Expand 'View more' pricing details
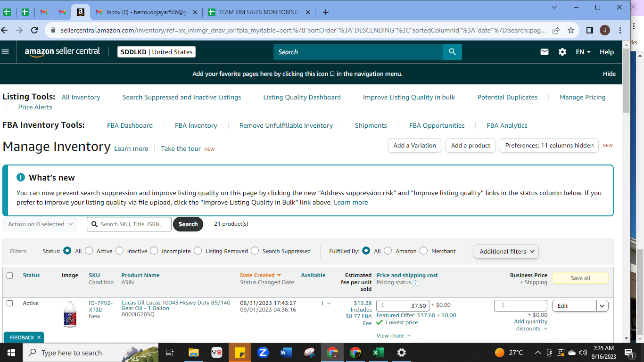This screenshot has height=362, width=644. pos(394,336)
